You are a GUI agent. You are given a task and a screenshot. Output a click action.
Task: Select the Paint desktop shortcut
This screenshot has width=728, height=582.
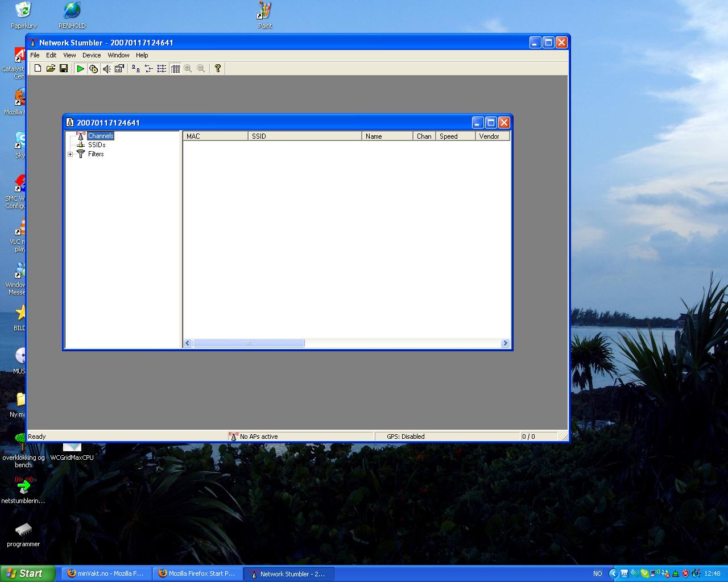tap(265, 15)
